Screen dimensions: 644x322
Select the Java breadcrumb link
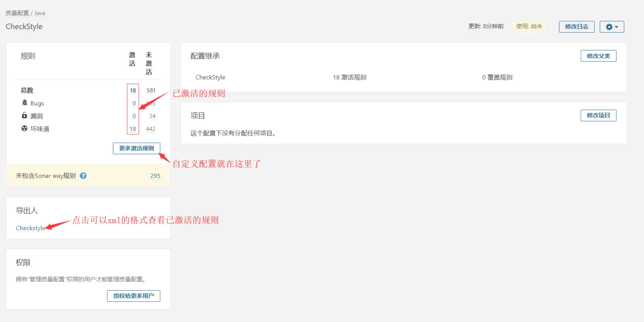(x=39, y=13)
